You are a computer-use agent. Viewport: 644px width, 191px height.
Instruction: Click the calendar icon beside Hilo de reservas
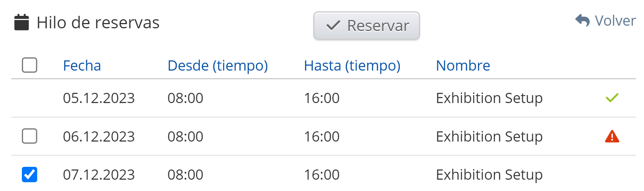[21, 22]
